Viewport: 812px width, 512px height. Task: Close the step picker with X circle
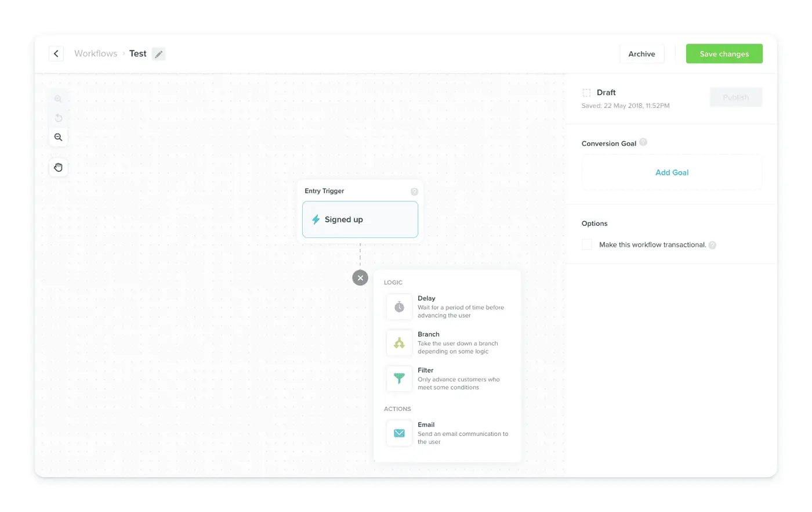pyautogui.click(x=360, y=278)
